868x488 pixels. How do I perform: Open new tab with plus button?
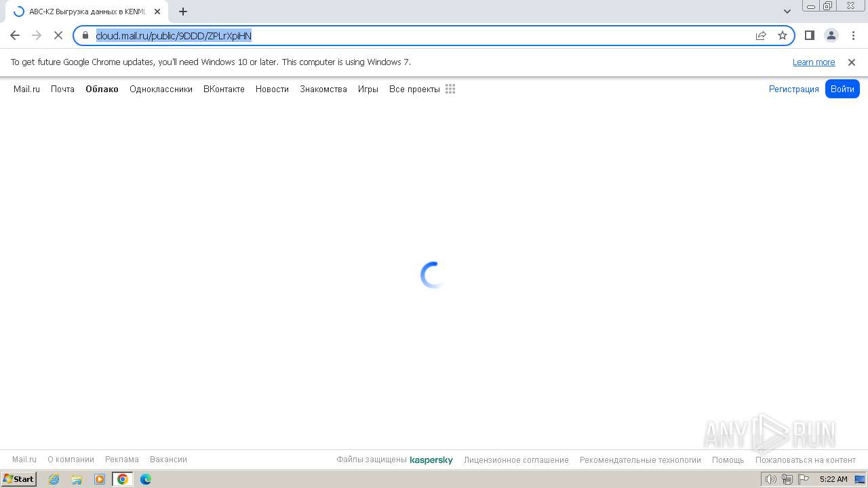pos(183,12)
